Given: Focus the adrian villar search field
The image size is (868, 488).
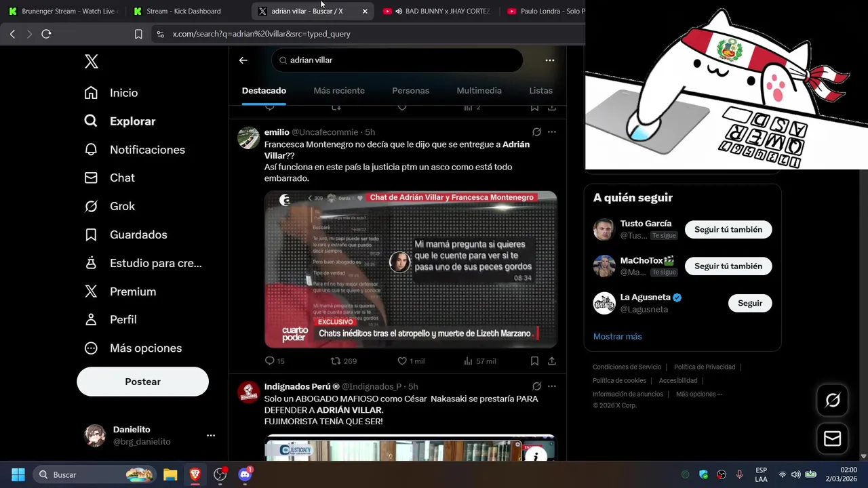Looking at the screenshot, I should tap(397, 60).
